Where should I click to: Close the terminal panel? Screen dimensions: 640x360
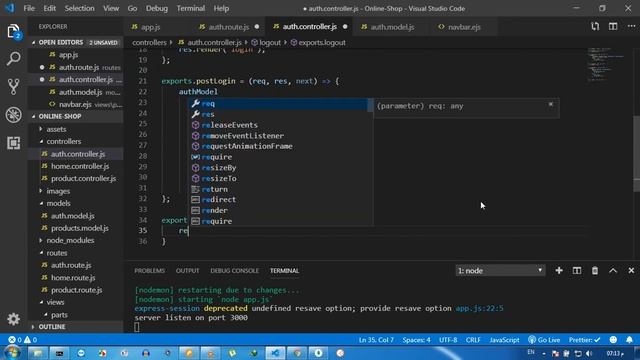pos(631,271)
